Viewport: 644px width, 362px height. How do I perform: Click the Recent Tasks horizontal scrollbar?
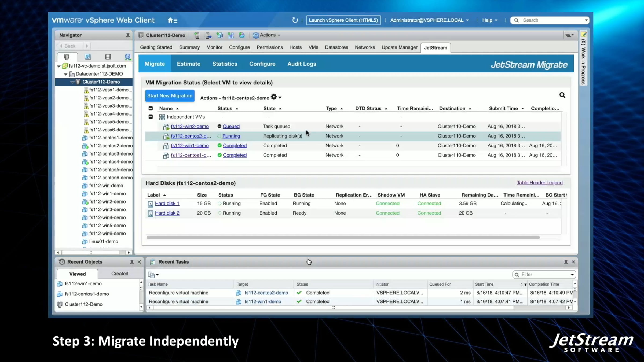334,308
